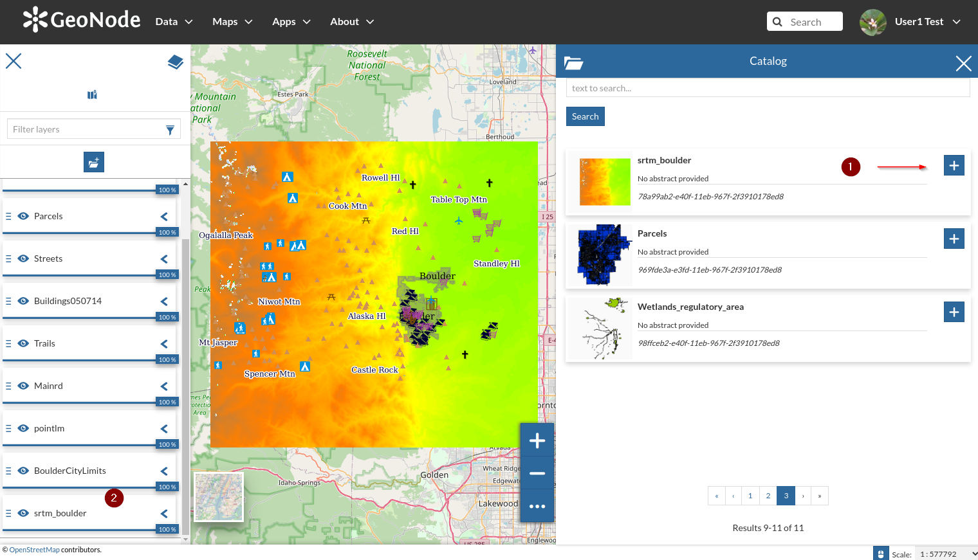Grab the pointlm layer drag handle

(x=8, y=428)
